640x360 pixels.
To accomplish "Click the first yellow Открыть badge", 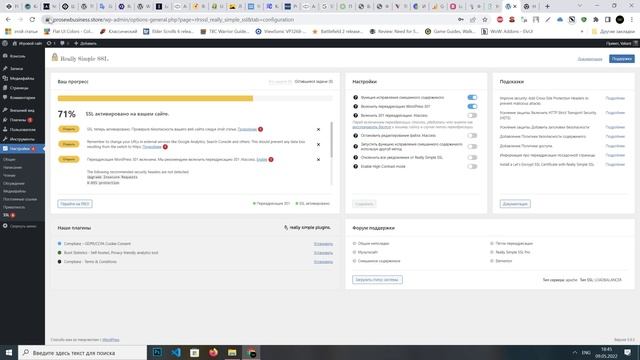I will tap(69, 129).
